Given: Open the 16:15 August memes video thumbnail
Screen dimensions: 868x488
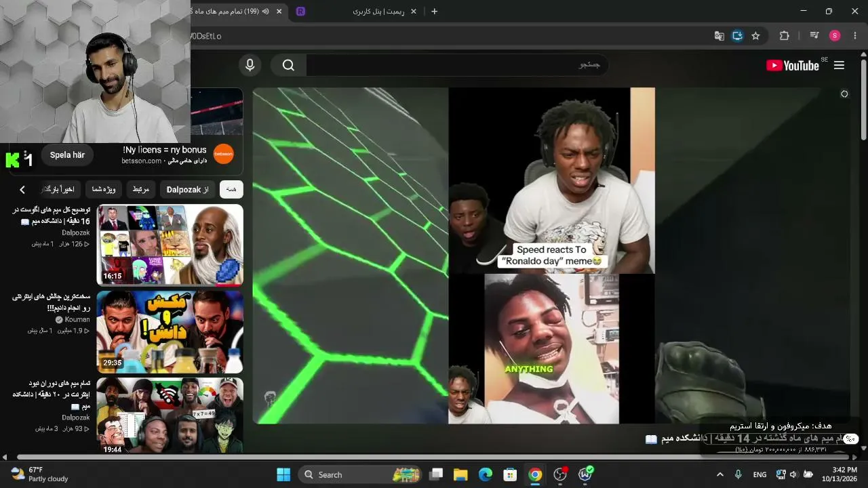Looking at the screenshot, I should pyautogui.click(x=170, y=245).
